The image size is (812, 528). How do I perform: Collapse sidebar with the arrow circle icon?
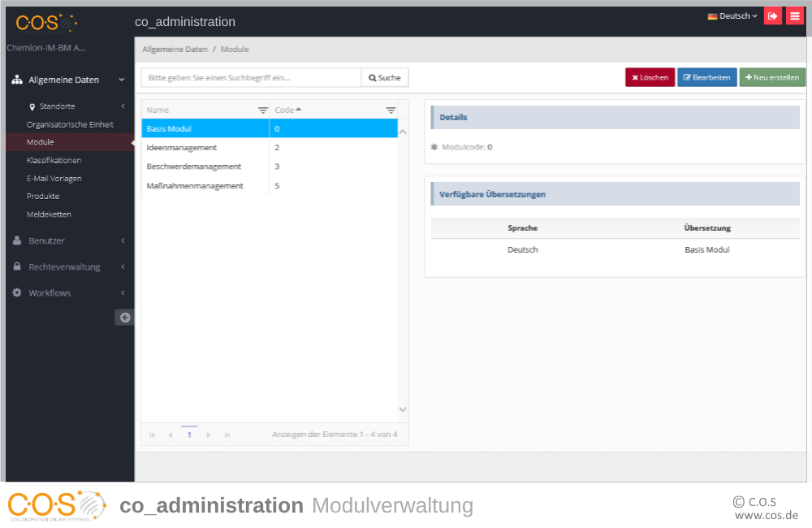point(125,318)
